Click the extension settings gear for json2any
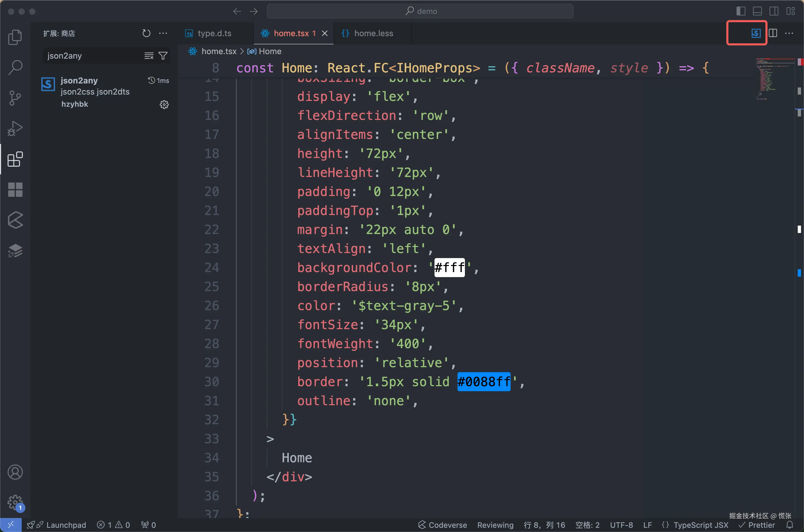Image resolution: width=804 pixels, height=532 pixels. [164, 104]
